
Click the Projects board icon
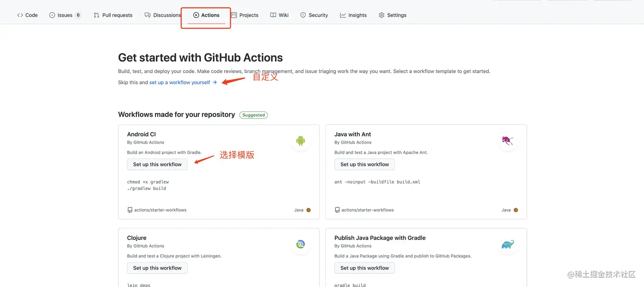point(234,15)
